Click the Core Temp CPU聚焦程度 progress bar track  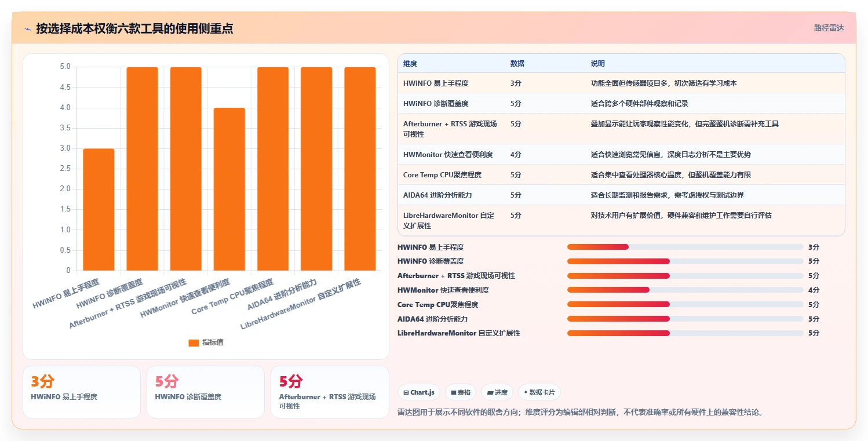(685, 304)
